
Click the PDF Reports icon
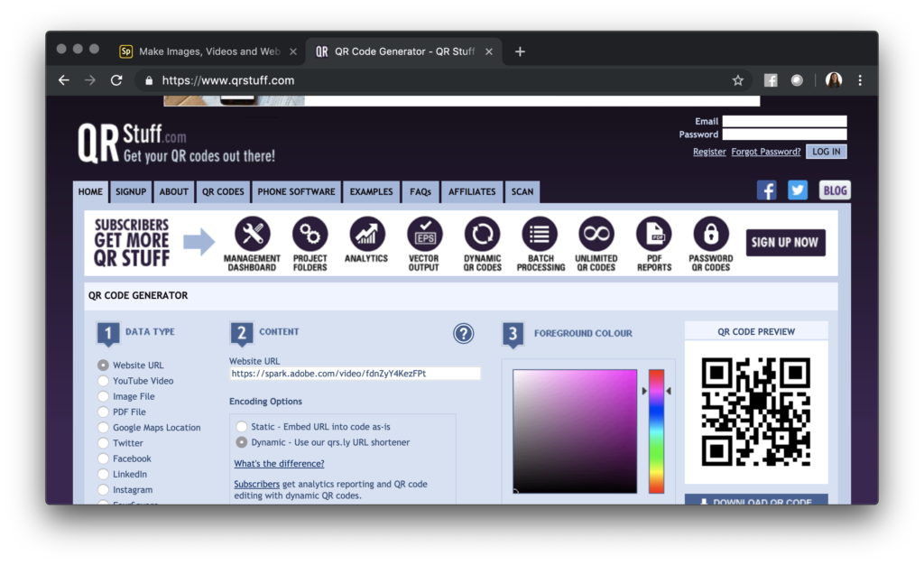653,235
